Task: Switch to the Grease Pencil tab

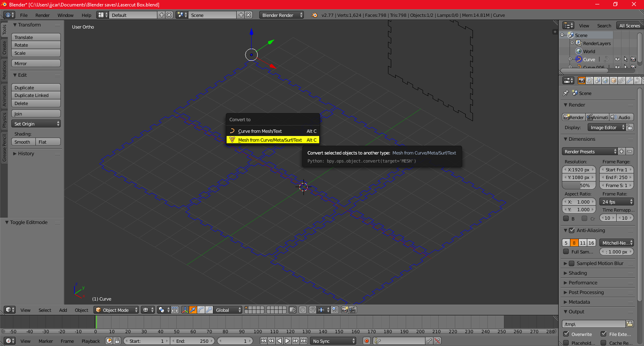Action: coord(4,148)
